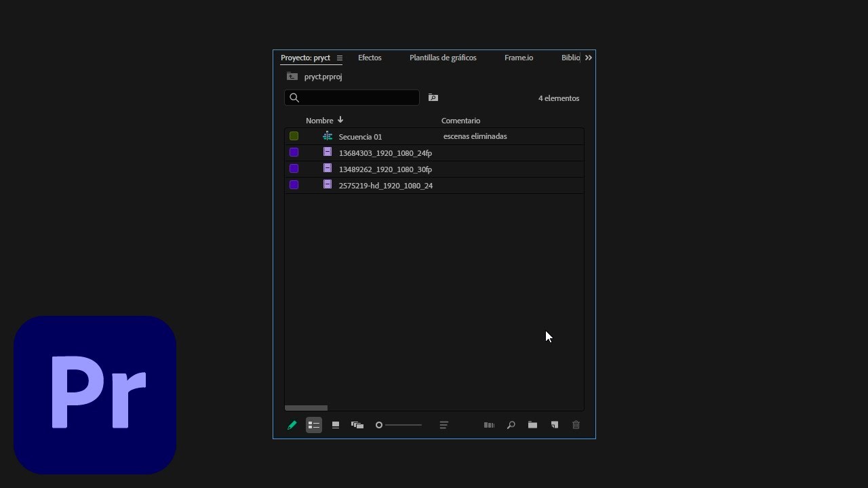Click the violet label swatch of 2575219-hd clip
Screen dimensions: 868x488
[294, 185]
